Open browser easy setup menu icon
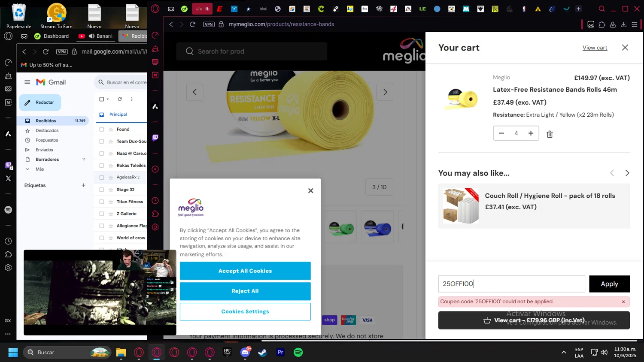The width and height of the screenshot is (644, 362). click(x=635, y=24)
